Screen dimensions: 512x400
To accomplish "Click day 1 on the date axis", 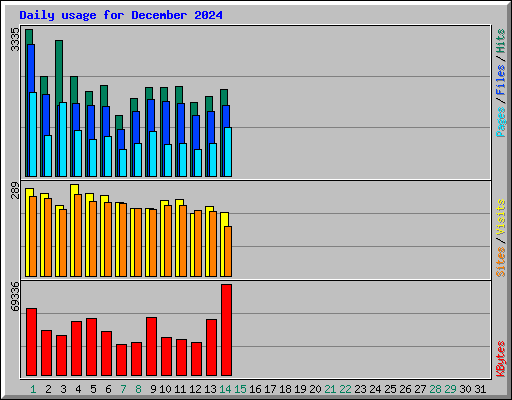I will [33, 389].
